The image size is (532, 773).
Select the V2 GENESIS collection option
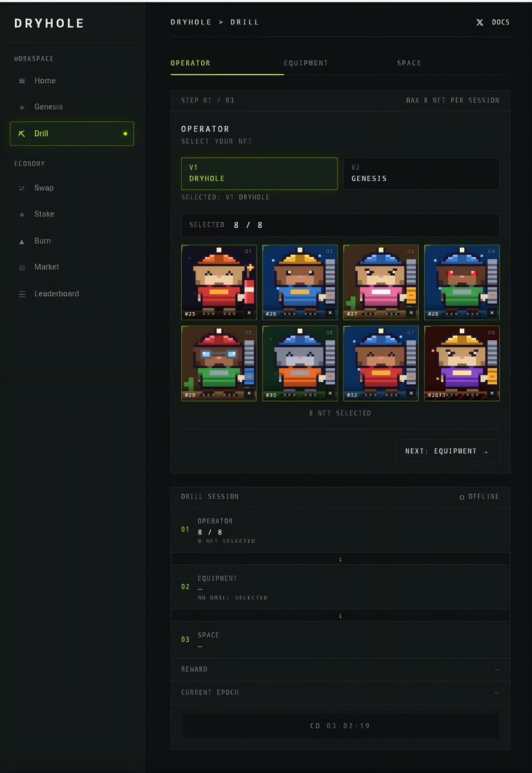421,173
